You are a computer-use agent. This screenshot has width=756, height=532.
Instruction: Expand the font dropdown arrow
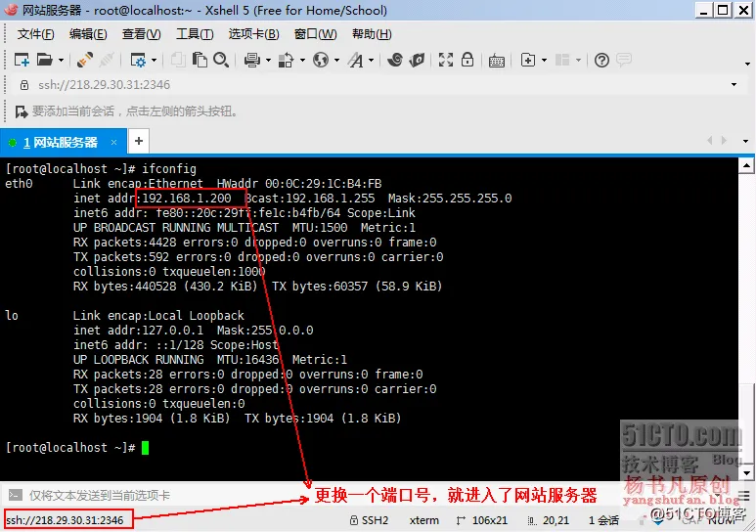click(371, 61)
